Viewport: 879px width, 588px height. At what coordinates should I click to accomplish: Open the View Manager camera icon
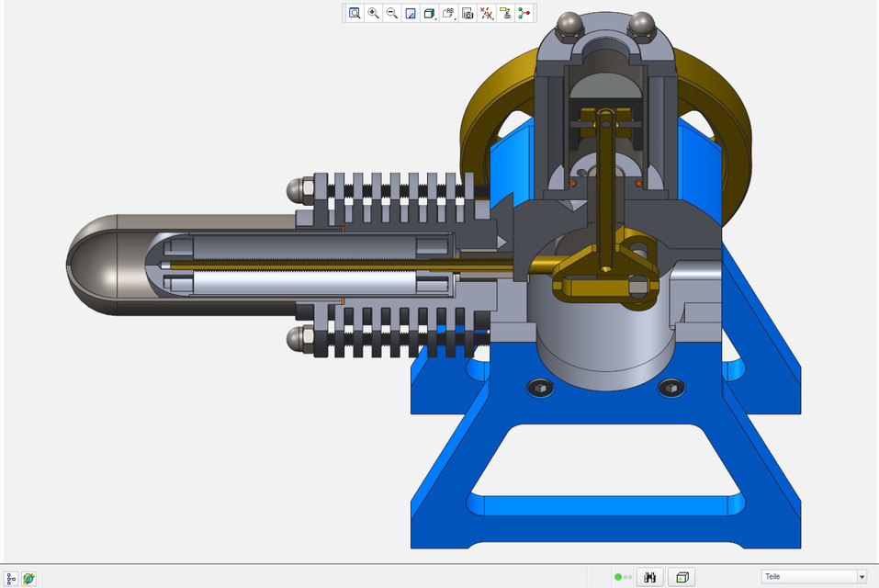(x=468, y=13)
